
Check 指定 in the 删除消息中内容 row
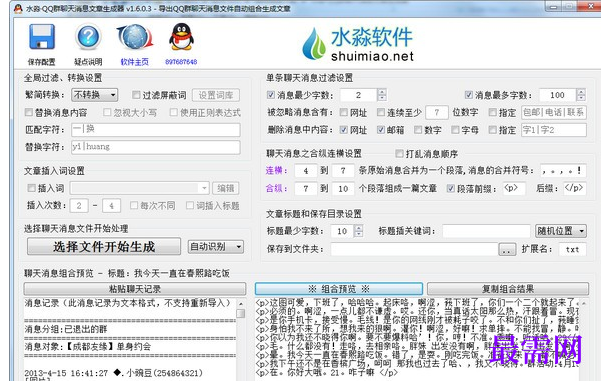[x=493, y=130]
